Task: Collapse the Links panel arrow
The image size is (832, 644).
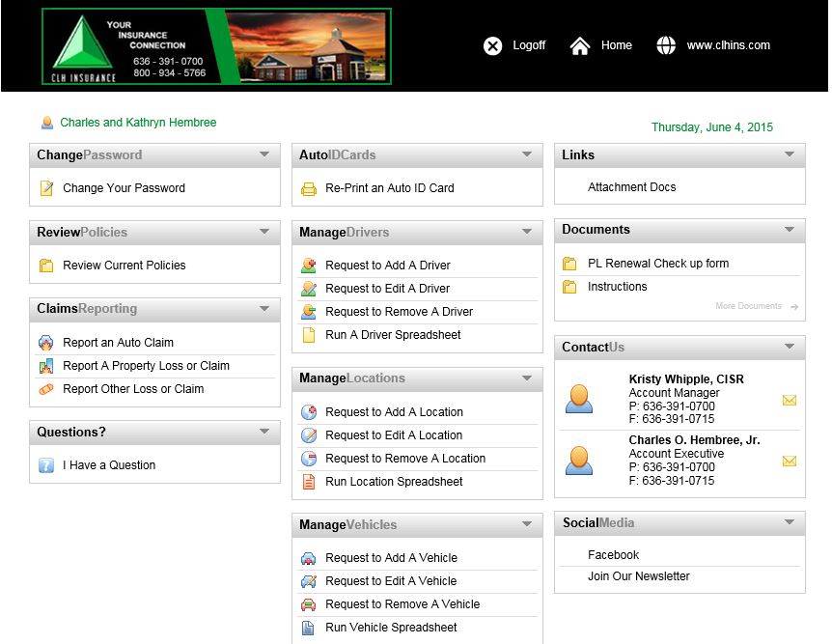Action: coord(790,154)
